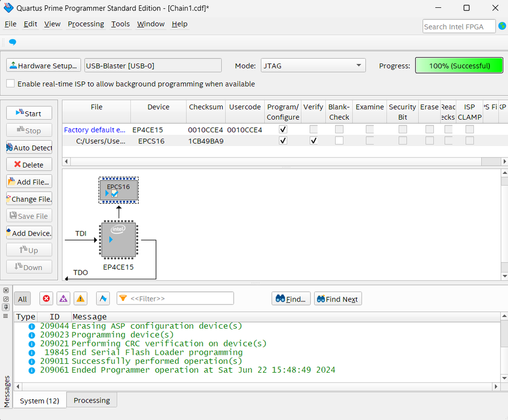Toggle Examine checkbox in EP4CE15 row
Screen dimensions: 508x420
pyautogui.click(x=370, y=129)
